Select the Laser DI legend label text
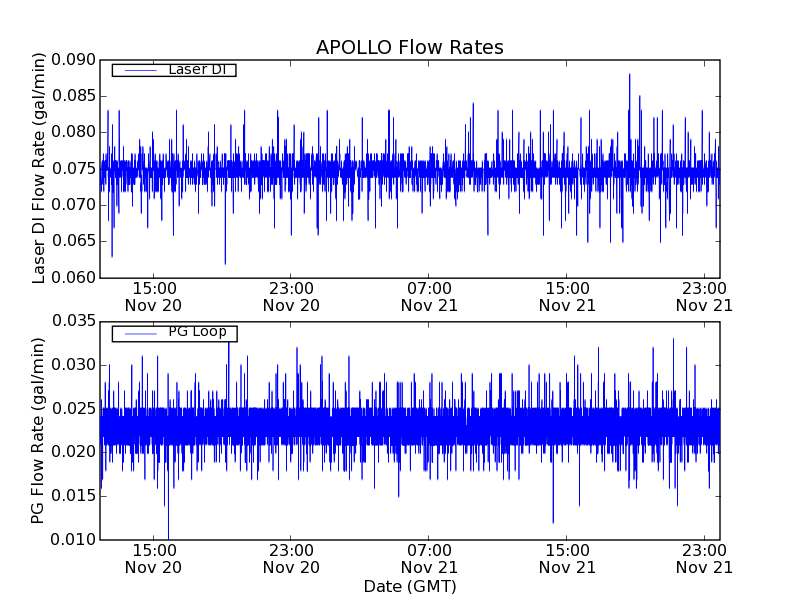800x600 pixels. pyautogui.click(x=196, y=69)
